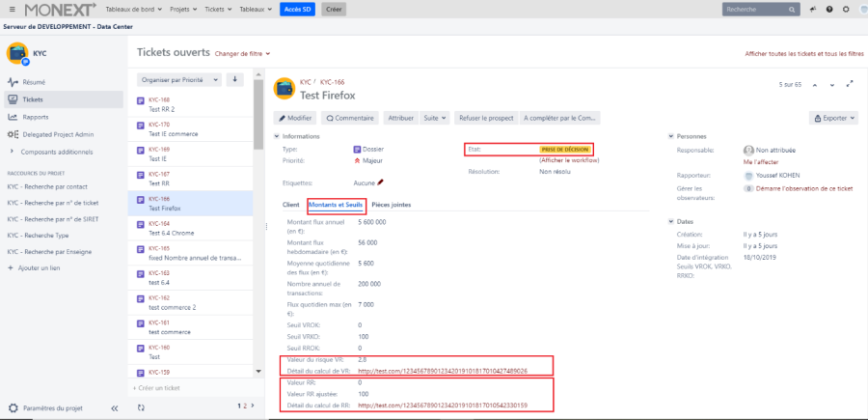Viewport: 868px width, 420px height.
Task: Open the feedback megaphone icon in header
Action: coord(813,9)
